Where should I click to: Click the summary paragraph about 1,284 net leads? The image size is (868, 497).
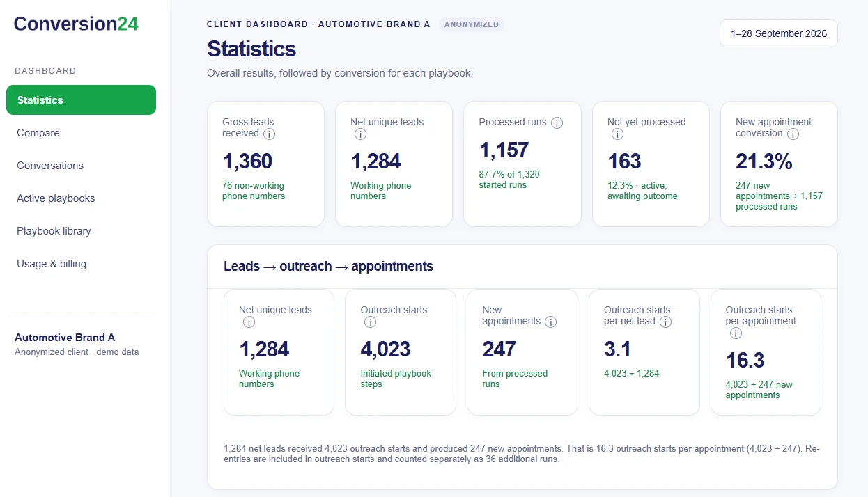point(522,454)
